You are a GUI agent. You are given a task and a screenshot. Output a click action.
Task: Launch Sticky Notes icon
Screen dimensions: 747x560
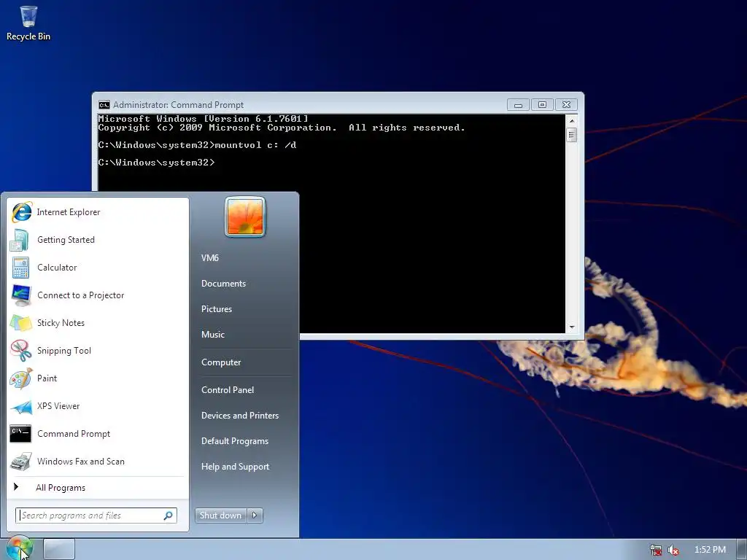(x=21, y=323)
